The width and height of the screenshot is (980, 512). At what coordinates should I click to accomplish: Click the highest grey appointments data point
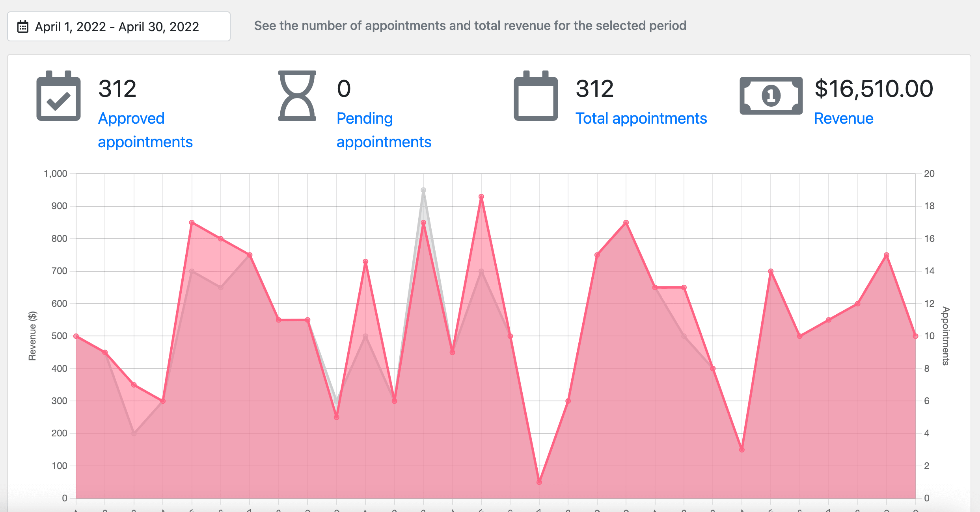point(423,190)
